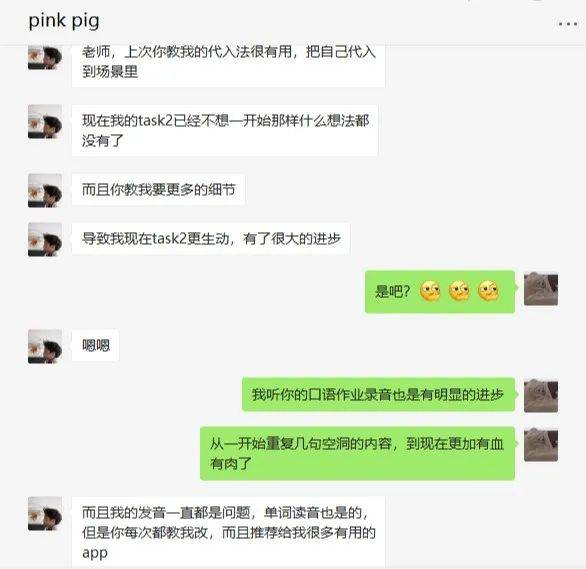Image resolution: width=586 pixels, height=569 pixels.
Task: Click avatar beside 现在我的task2 message
Action: point(45,122)
